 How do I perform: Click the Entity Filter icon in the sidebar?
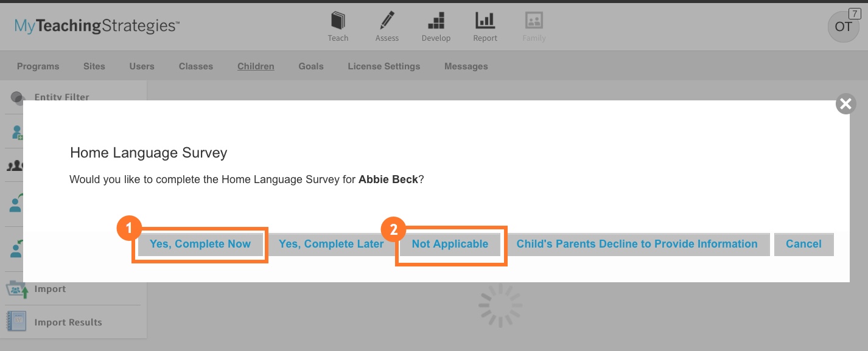point(17,97)
